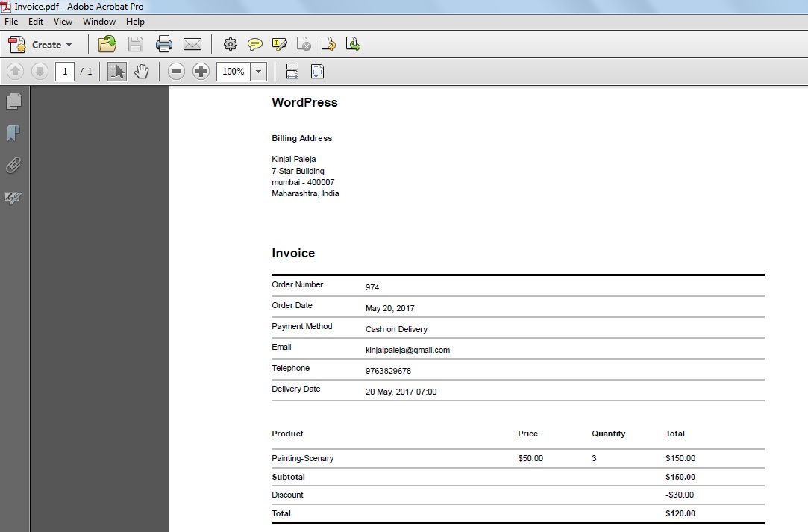Activate the text selection tool
This screenshot has width=808, height=532.
tap(117, 71)
